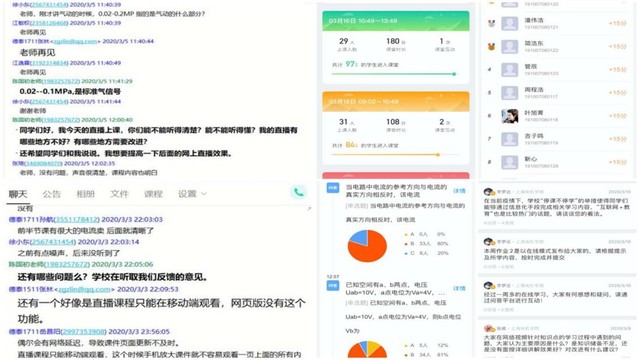Open 详情 link for first question
Viewport: 639px width, 360px height.
(x=459, y=191)
